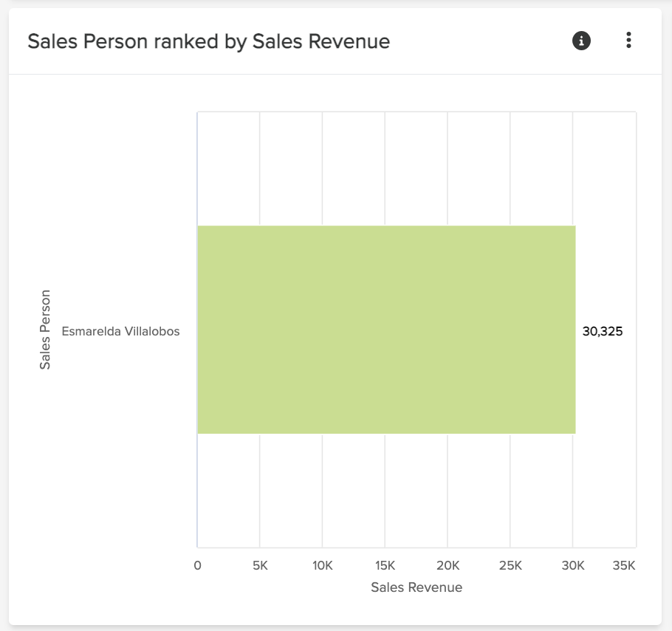Click the circular information badge for chart details
The width and height of the screenshot is (672, 631).
580,41
